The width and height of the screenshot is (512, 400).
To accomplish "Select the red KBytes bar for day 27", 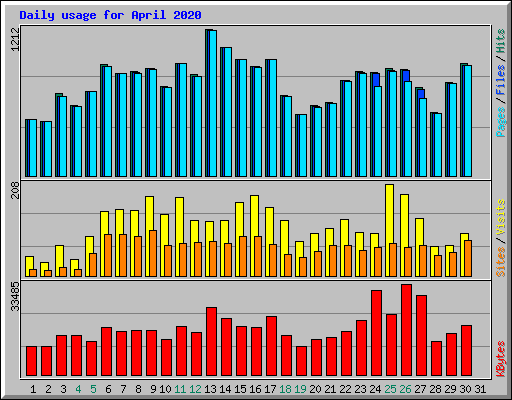I will tap(421, 335).
